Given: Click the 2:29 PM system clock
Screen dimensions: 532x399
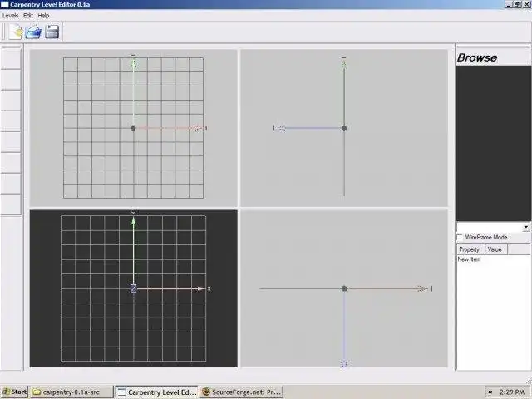Looking at the screenshot, I should point(511,392).
